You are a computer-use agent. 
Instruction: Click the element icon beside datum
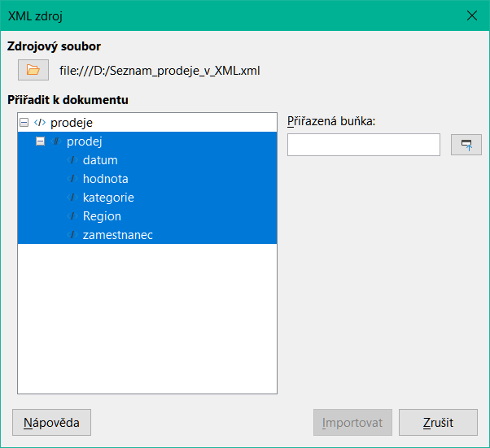click(72, 160)
